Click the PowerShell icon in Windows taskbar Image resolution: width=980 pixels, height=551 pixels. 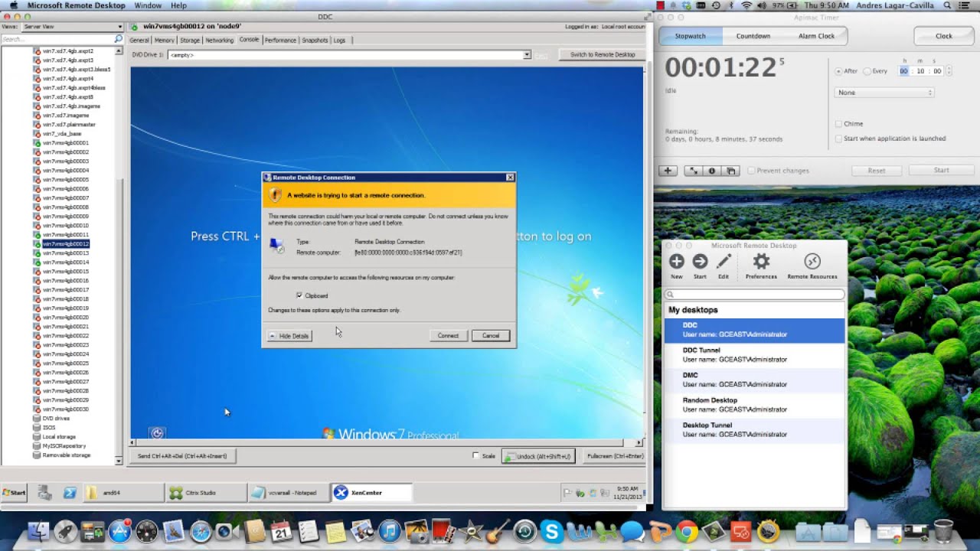(70, 493)
